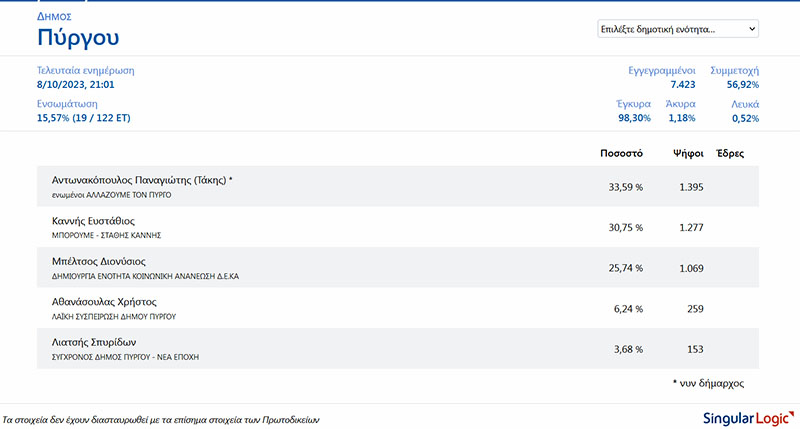Open the 'Επιλέξτε δημοτική ενότητα' dropdown

[x=677, y=30]
